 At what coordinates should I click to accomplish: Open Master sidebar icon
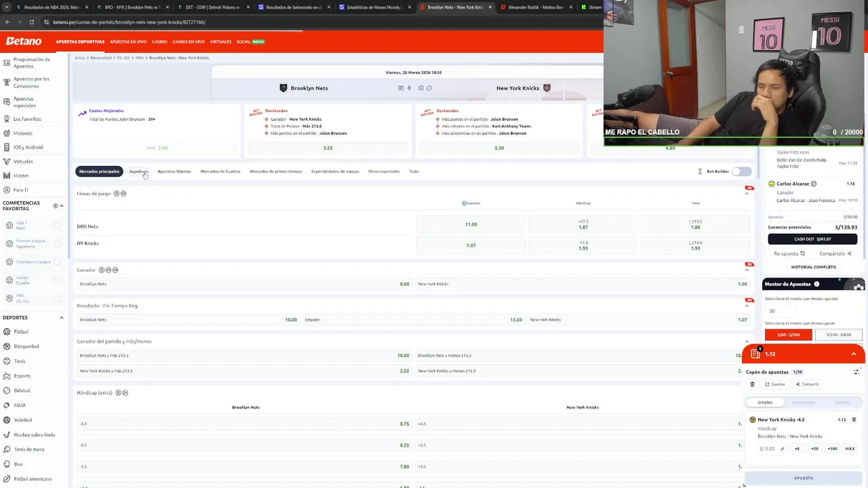[7, 176]
